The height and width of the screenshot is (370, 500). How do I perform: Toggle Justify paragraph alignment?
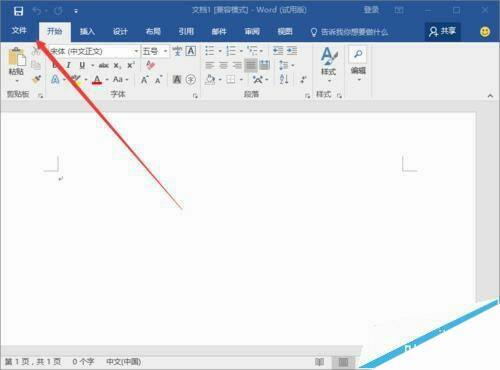pyautogui.click(x=251, y=65)
